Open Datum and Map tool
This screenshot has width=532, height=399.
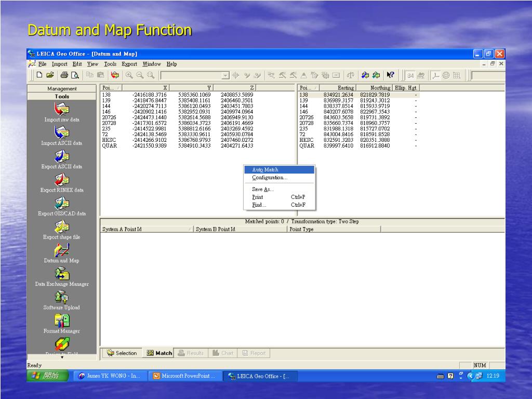(62, 254)
